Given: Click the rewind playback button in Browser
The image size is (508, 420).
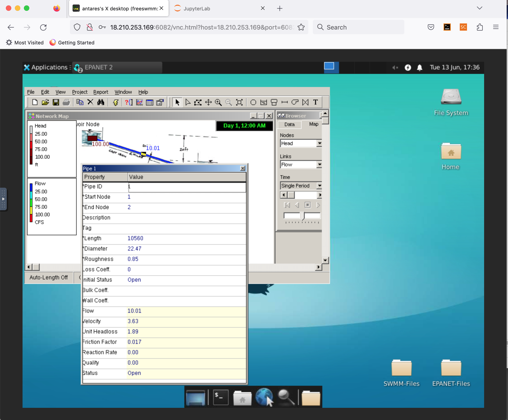Looking at the screenshot, I should coord(287,205).
